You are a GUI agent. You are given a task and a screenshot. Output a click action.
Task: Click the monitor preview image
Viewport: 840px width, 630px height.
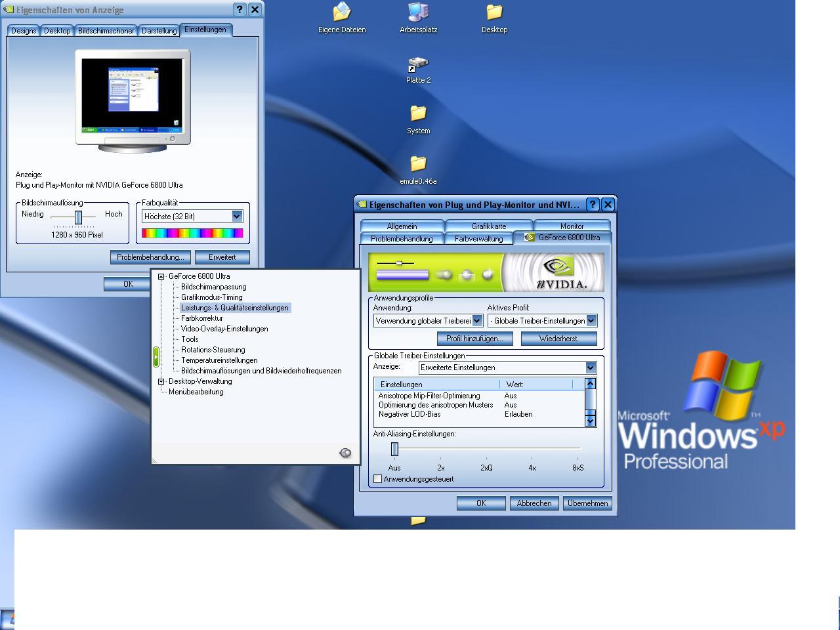tap(133, 100)
